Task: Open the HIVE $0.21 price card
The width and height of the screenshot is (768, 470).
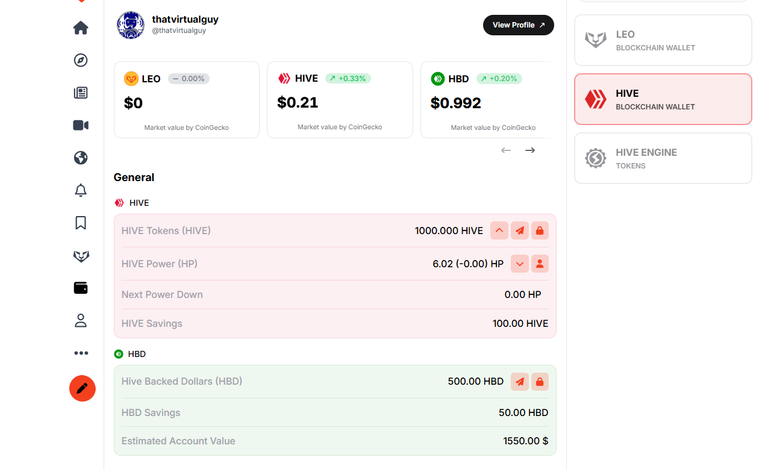Action: [340, 99]
